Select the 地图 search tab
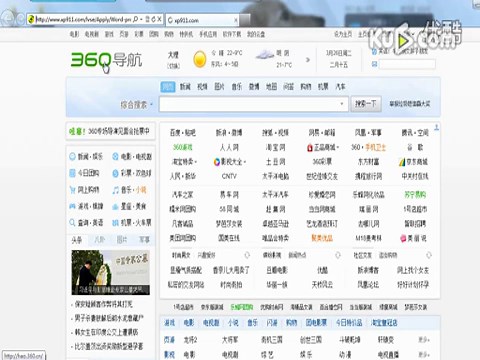 [271, 87]
